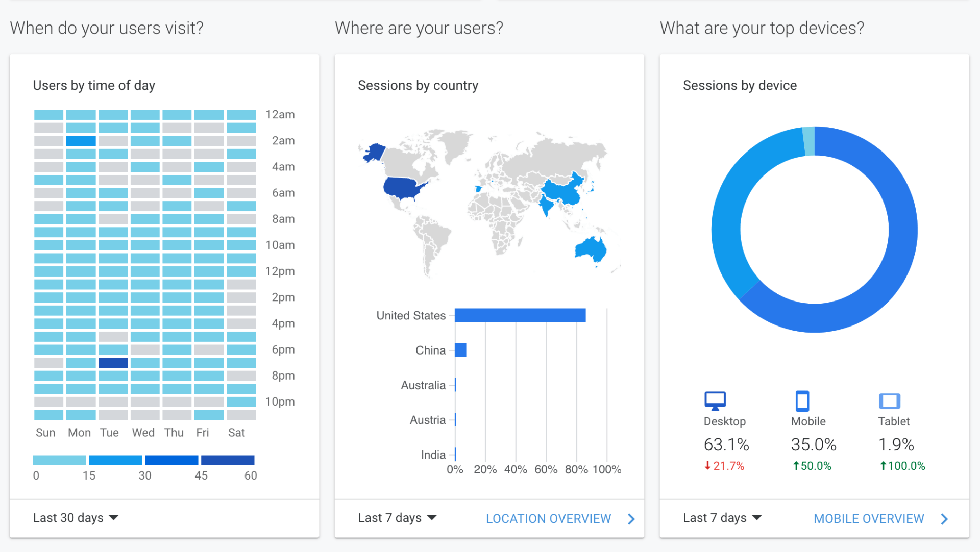The image size is (980, 552).
Task: Click the Mobile Overview arrow chevron
Action: pos(944,519)
